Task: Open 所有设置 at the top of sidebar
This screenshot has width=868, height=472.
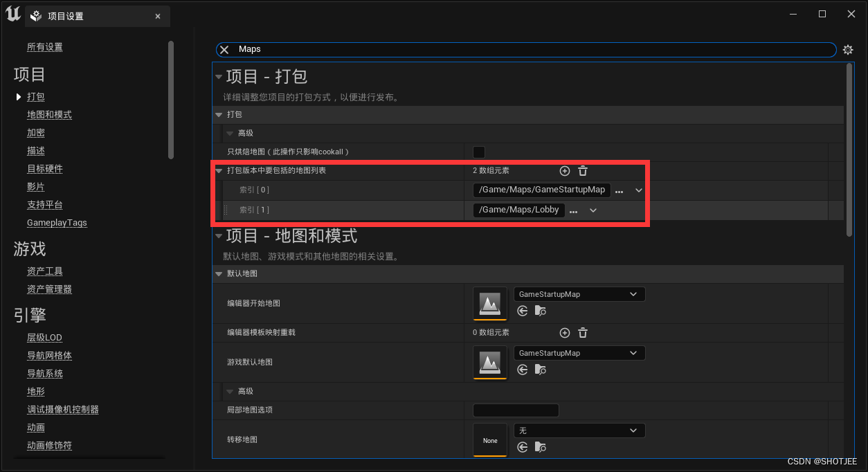Action: click(x=44, y=47)
